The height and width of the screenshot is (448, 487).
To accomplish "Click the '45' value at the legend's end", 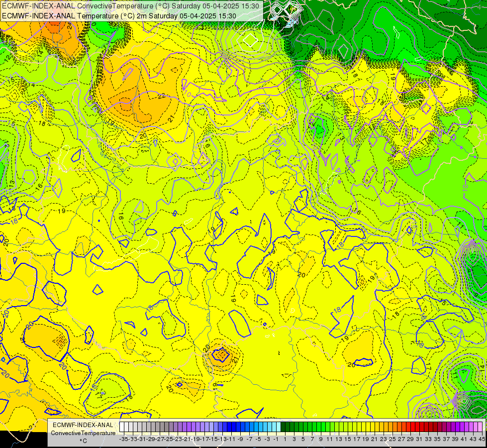I will point(482,439).
